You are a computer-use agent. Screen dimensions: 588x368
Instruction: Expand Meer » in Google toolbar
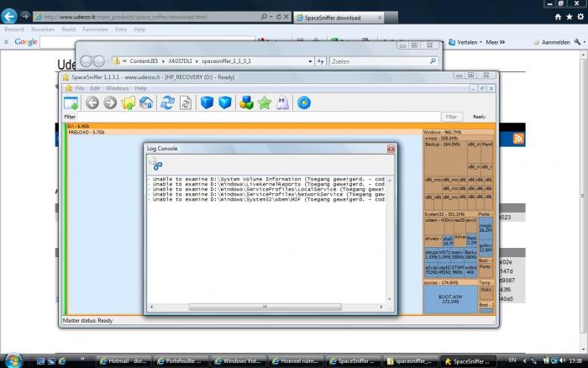tap(495, 42)
